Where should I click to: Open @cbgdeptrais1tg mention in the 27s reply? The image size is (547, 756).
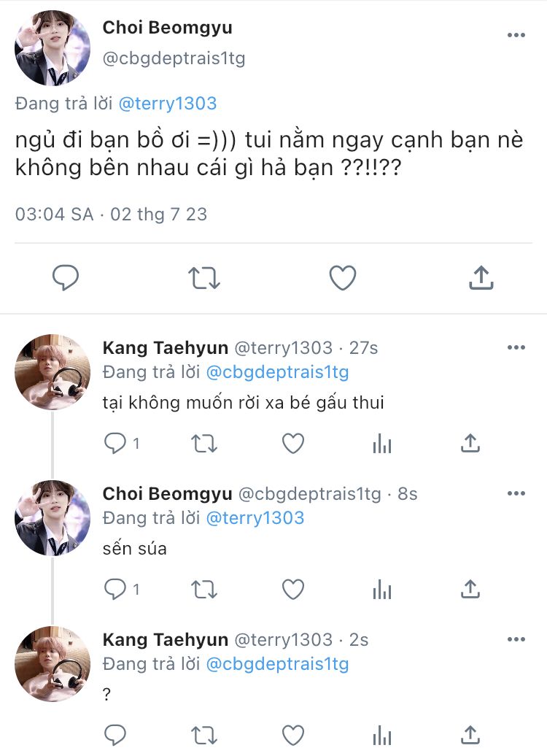coord(277,372)
